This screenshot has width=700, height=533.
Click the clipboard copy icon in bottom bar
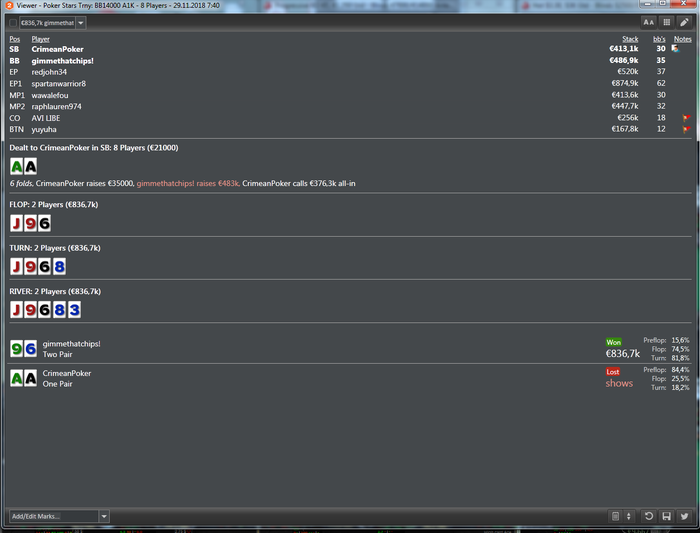tap(615, 516)
